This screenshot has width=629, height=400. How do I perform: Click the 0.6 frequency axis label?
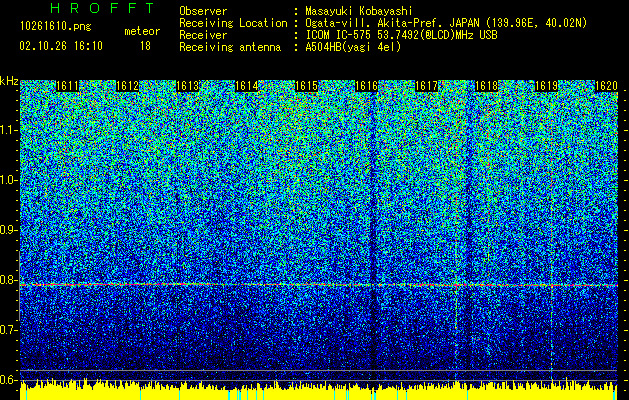coord(9,380)
